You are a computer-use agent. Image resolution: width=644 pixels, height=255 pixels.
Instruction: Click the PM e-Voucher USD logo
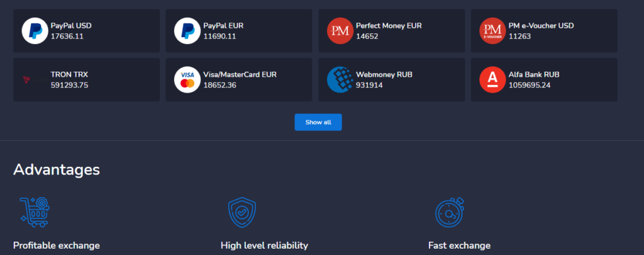tap(492, 31)
